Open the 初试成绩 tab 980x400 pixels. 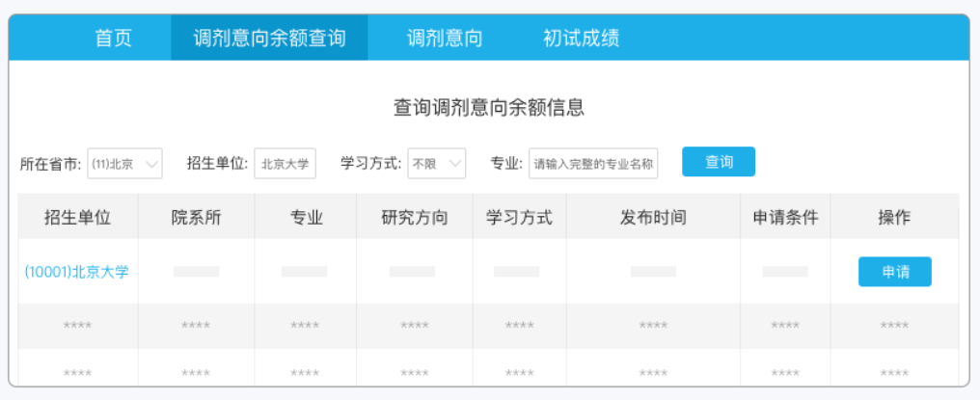[581, 39]
